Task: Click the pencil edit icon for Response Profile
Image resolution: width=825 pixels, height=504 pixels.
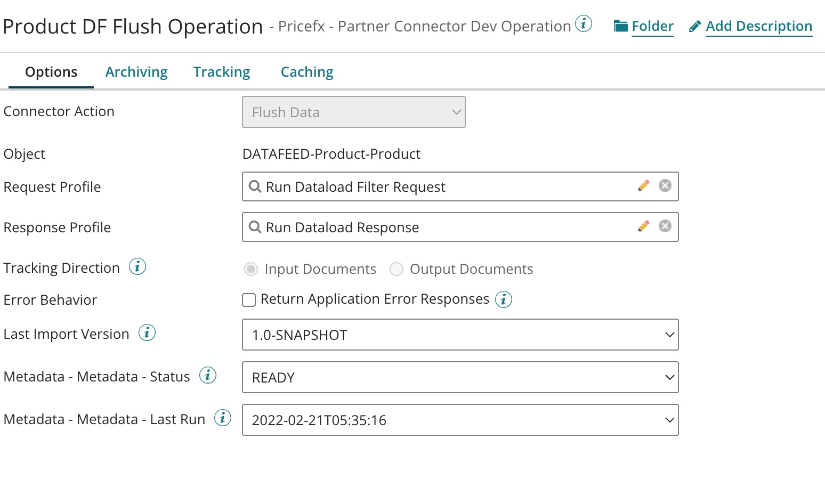Action: pyautogui.click(x=644, y=226)
